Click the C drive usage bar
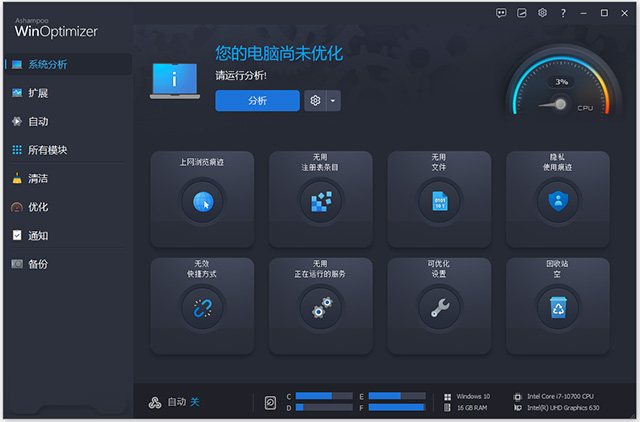The height and width of the screenshot is (422, 640). click(324, 396)
